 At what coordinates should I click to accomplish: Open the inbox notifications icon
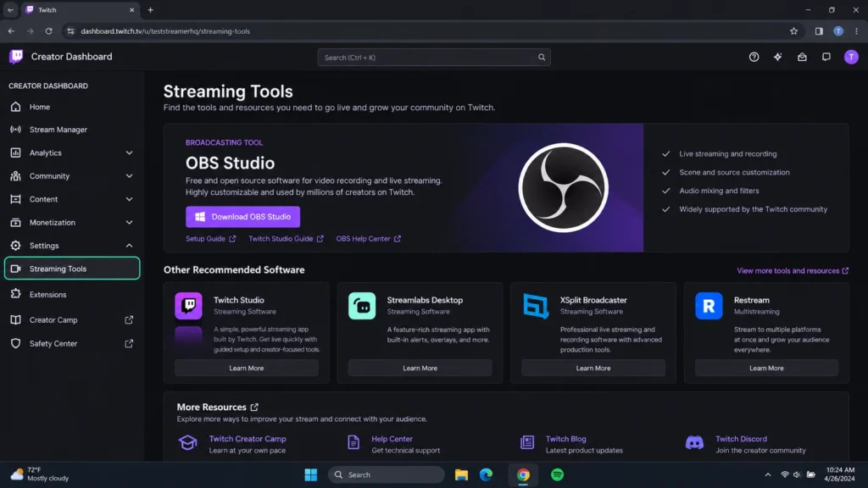pos(802,57)
